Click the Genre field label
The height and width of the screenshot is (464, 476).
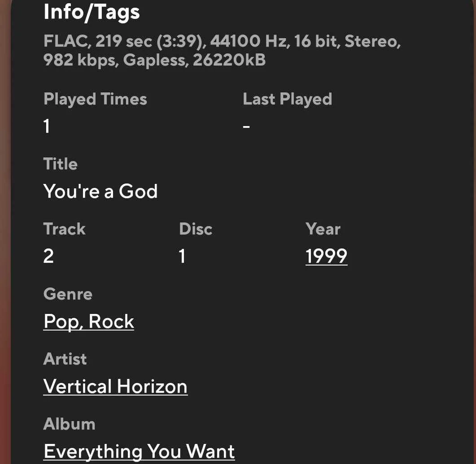click(68, 294)
